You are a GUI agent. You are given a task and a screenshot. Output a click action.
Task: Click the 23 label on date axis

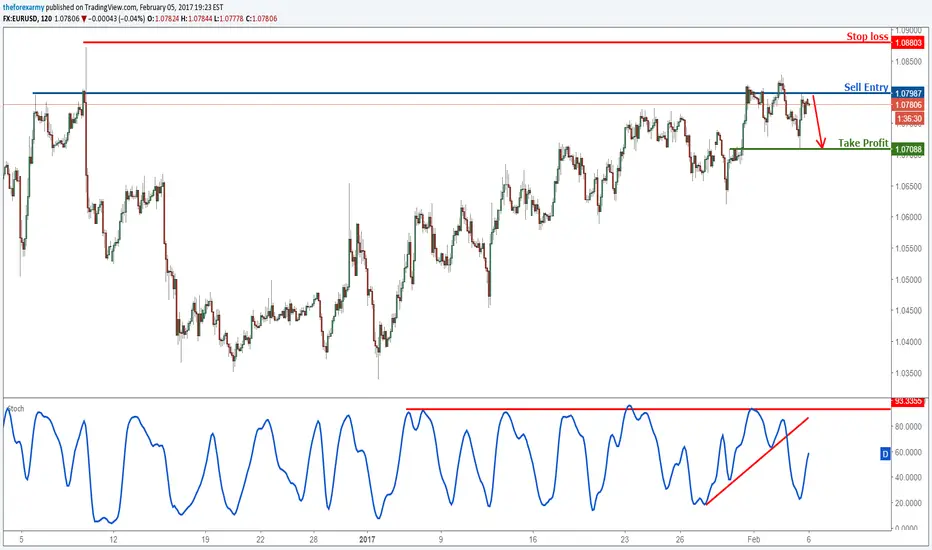[x=625, y=540]
